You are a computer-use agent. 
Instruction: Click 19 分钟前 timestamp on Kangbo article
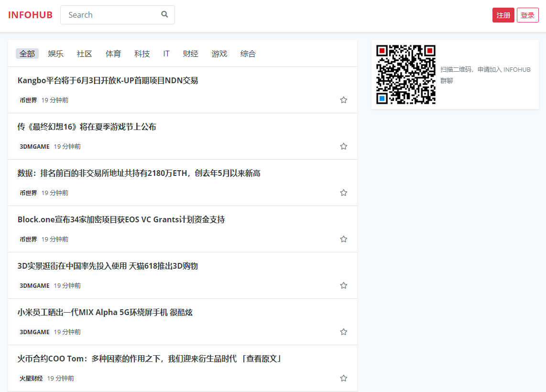click(x=55, y=100)
